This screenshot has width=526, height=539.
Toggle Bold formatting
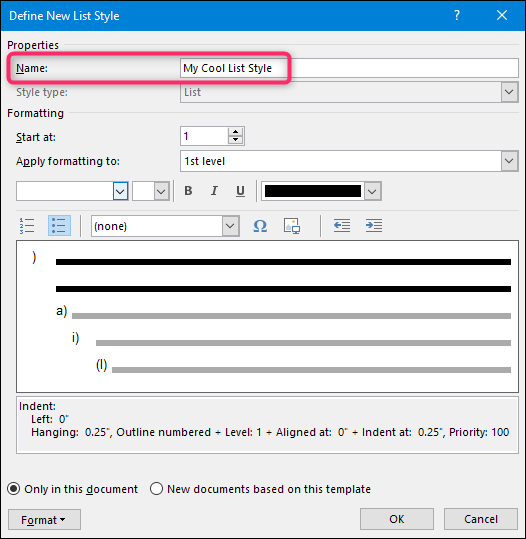click(x=188, y=191)
